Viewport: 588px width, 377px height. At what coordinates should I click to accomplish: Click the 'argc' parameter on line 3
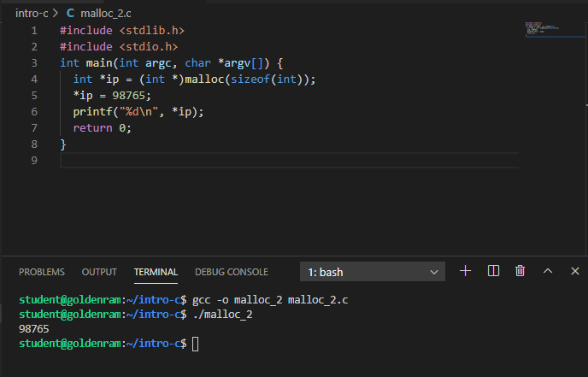pos(158,63)
